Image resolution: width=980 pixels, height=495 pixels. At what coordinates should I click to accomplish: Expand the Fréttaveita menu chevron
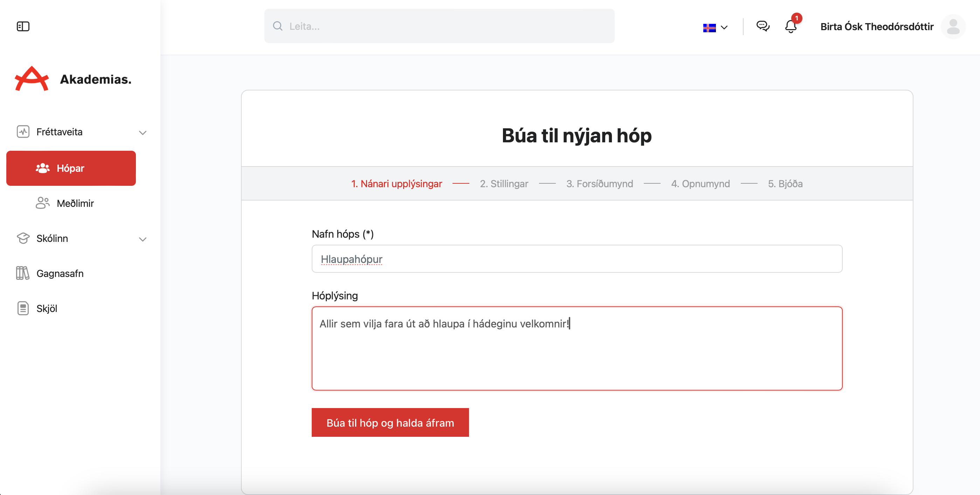(x=143, y=133)
